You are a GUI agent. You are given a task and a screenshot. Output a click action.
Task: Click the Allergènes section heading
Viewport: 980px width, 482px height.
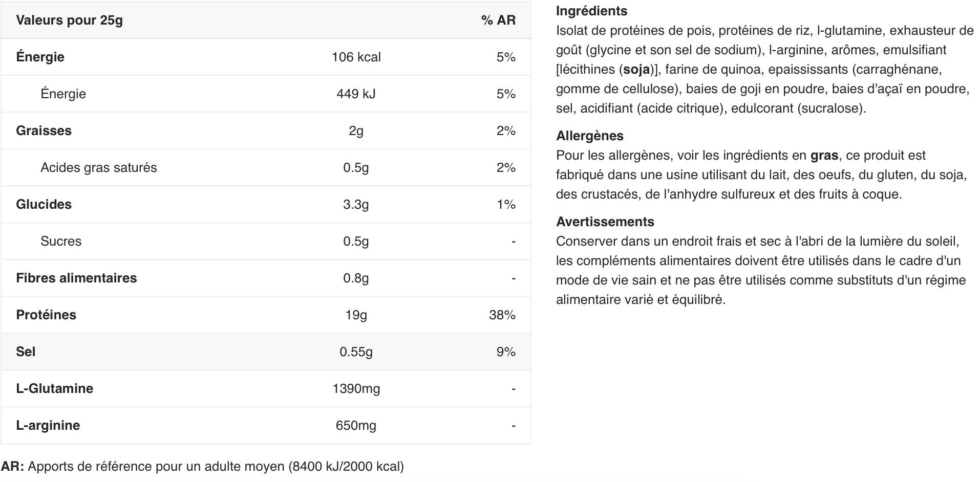(x=589, y=136)
